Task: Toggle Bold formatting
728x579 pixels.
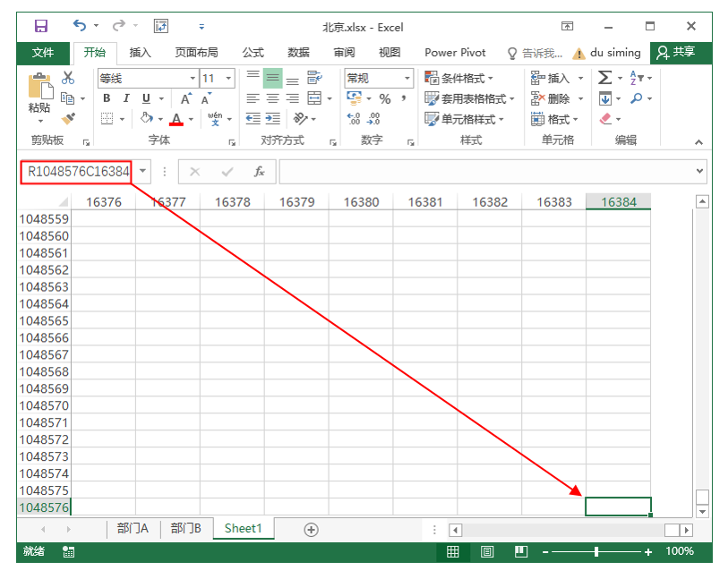Action: [x=107, y=98]
